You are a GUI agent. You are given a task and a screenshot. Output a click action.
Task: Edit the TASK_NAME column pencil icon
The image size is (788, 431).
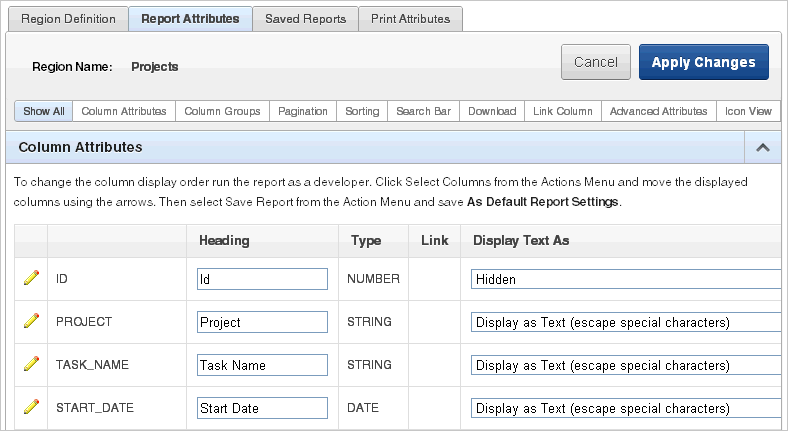[31, 364]
